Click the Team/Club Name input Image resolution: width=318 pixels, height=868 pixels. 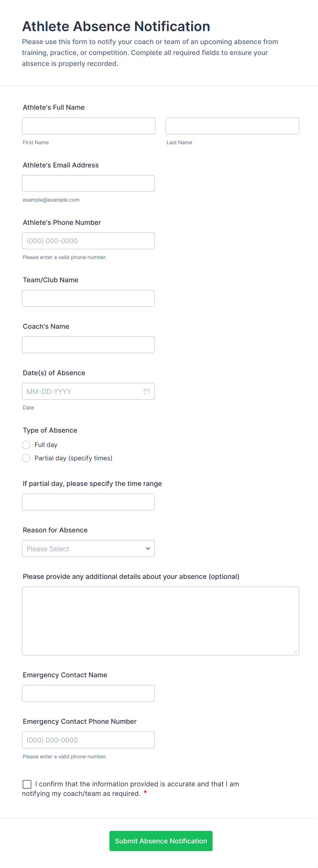(88, 298)
